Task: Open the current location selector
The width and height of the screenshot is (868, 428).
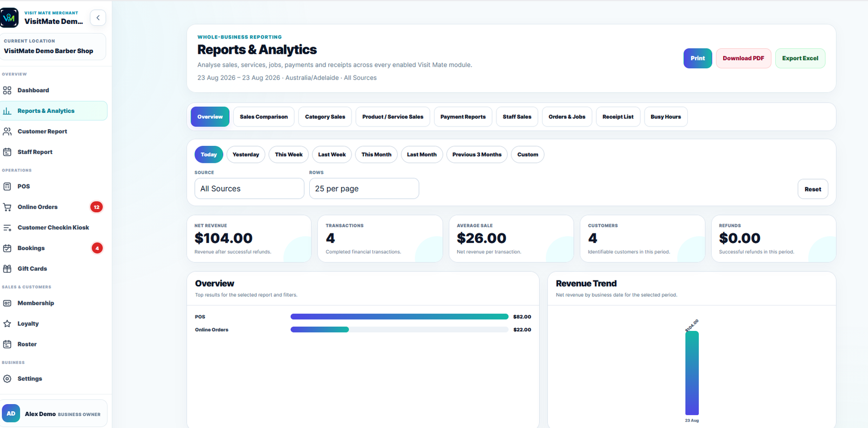Action: (53, 47)
